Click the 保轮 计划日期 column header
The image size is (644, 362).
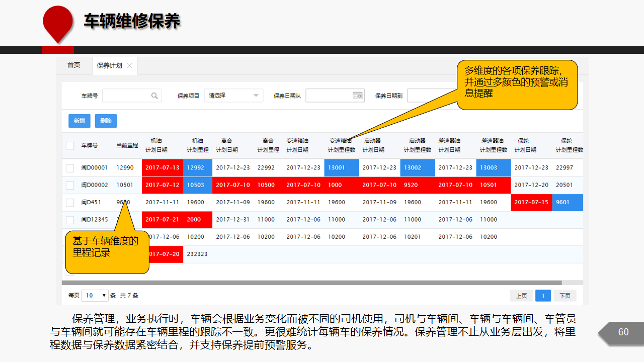point(525,145)
